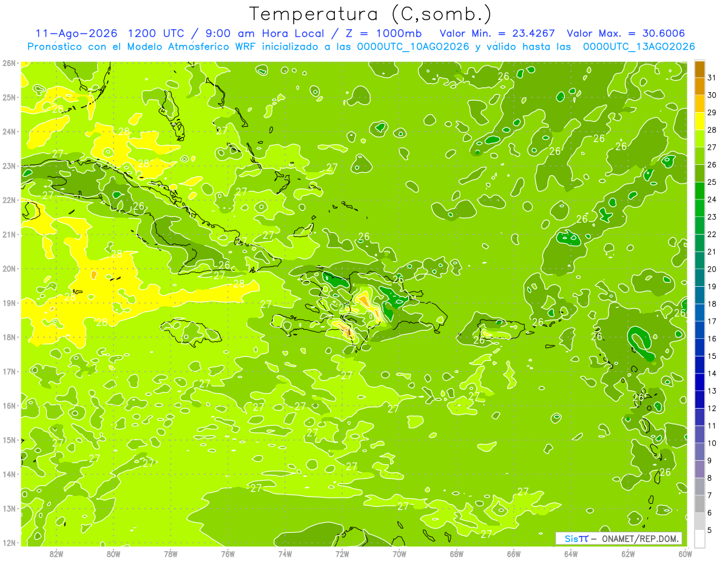
Task: Click the '72W' longitude tick label
Action: tap(342, 554)
